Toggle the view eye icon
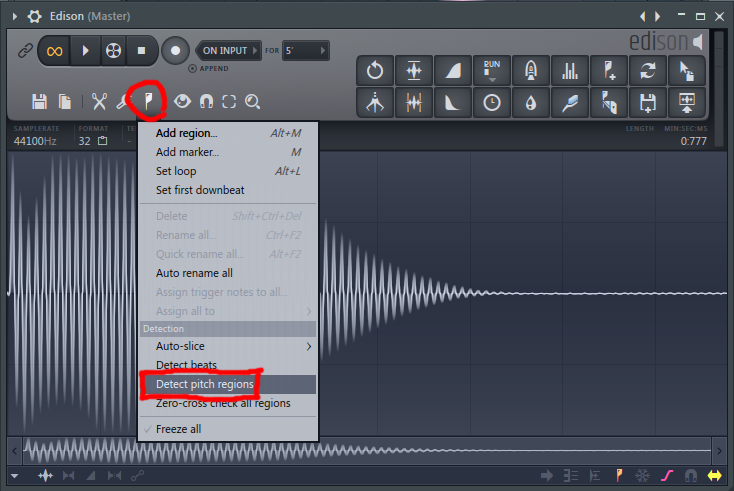734x491 pixels. [183, 101]
